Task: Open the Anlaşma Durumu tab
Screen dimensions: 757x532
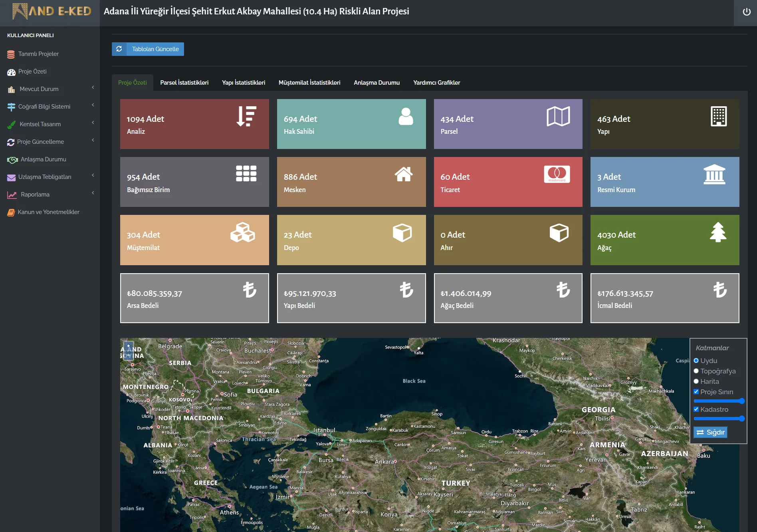Action: click(x=377, y=83)
